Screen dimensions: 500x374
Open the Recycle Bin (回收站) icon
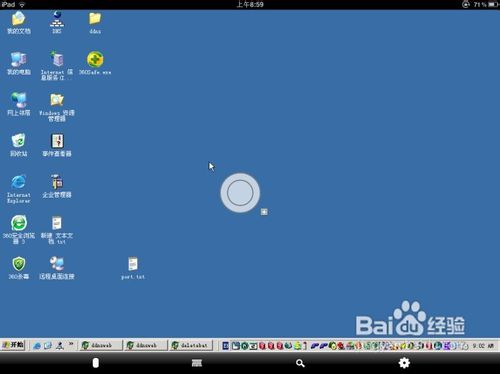coord(19,145)
